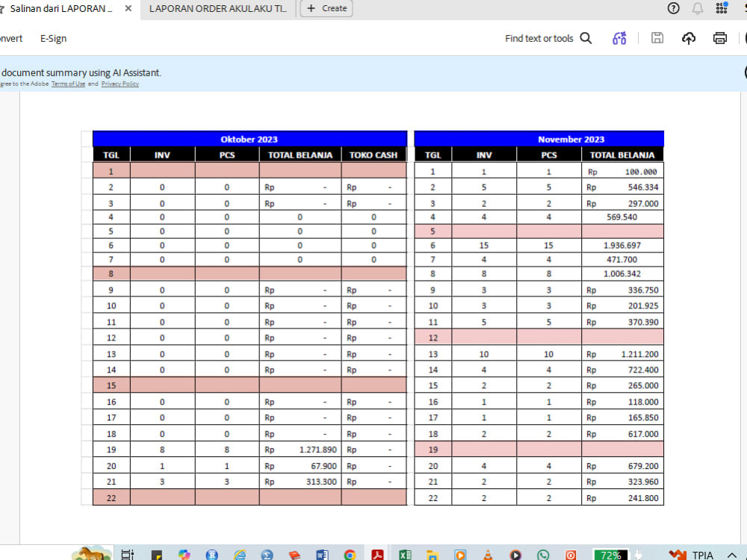747x560 pixels.
Task: Click the Oktober PCS column header
Action: coord(227,155)
